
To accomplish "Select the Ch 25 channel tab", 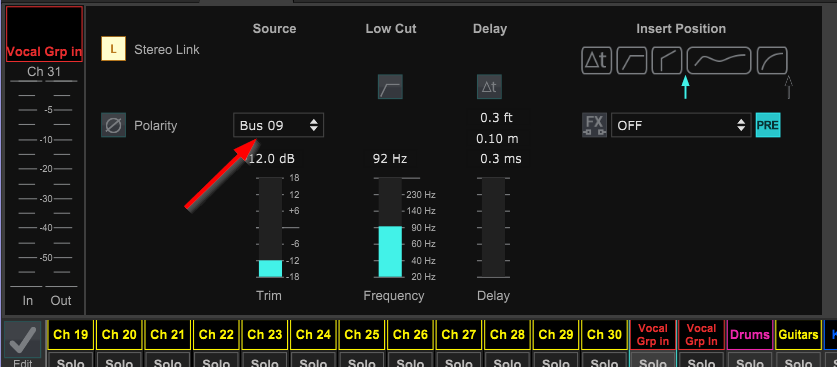I will [362, 335].
